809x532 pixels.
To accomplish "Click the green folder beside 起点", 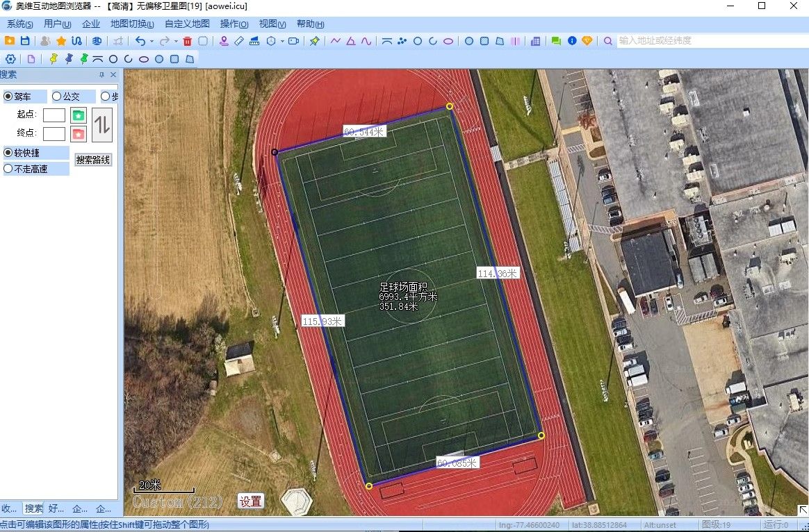I will [x=79, y=115].
